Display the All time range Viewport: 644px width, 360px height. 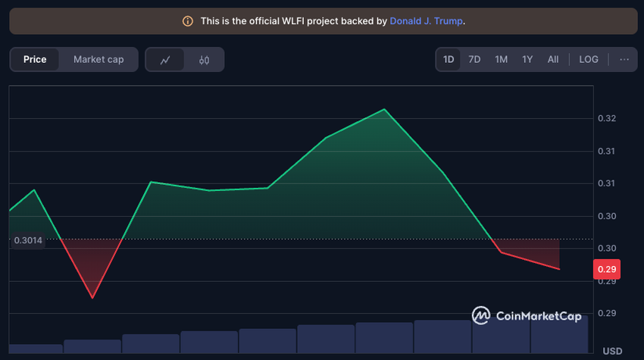point(553,59)
